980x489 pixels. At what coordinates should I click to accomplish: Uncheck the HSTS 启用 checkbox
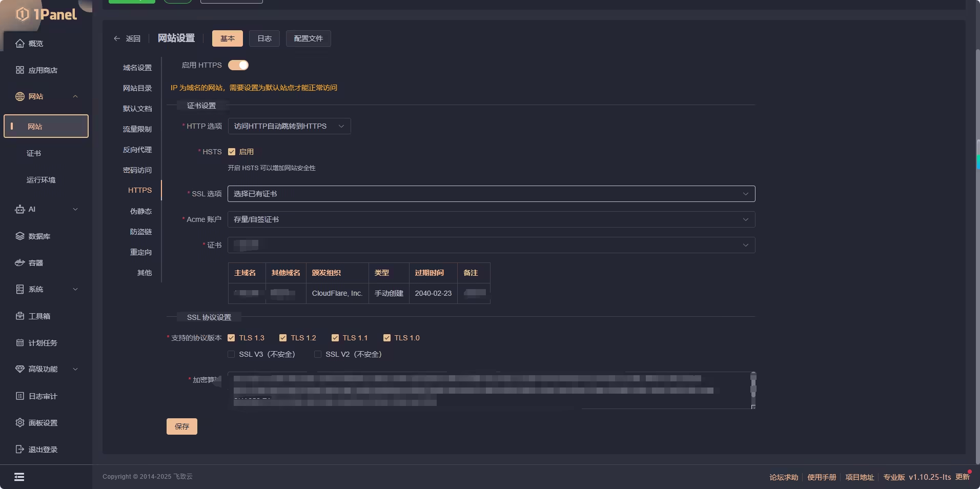232,152
